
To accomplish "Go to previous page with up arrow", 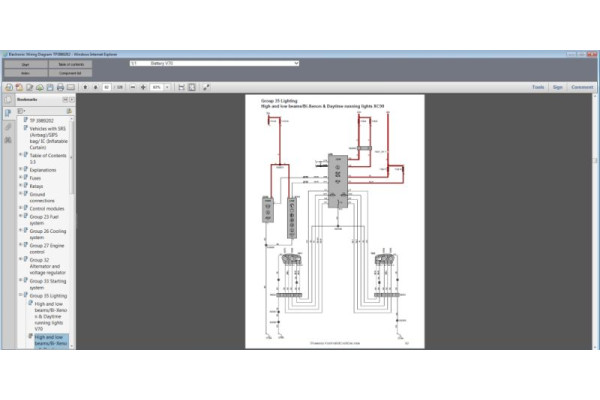I will click(84, 87).
